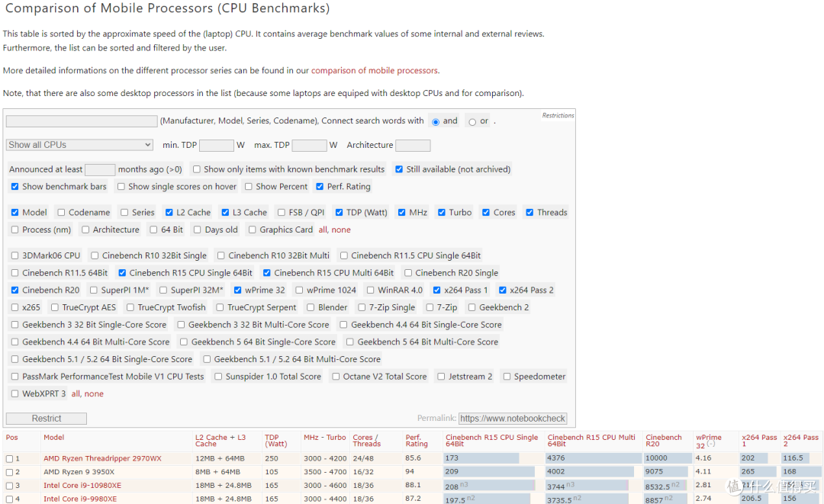Enable the Blender benchmark checkbox

click(x=311, y=307)
